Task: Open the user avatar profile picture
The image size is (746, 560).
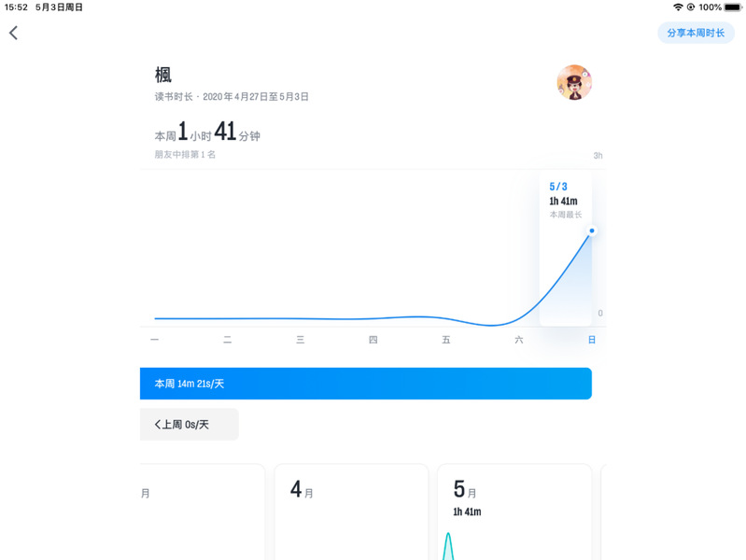Action: click(573, 82)
